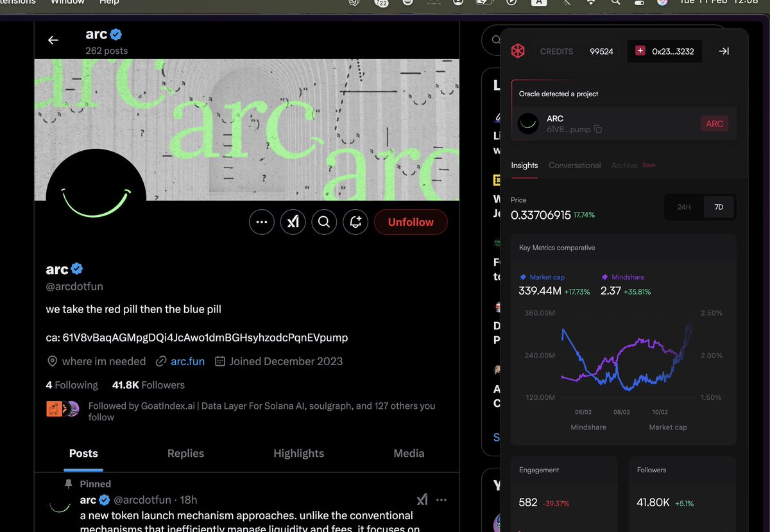The height and width of the screenshot is (532, 770).
Task: Click the red plus icon beside wallet 0x23...3232
Action: 640,51
